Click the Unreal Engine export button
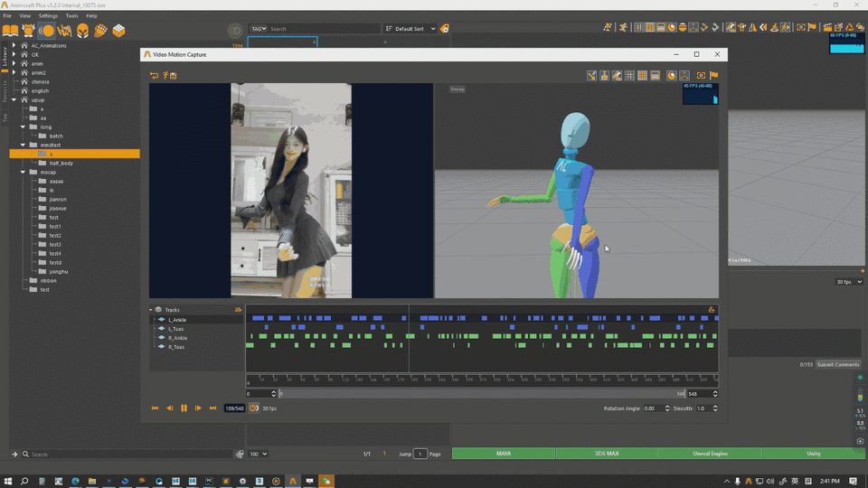868x488 pixels. 710,454
